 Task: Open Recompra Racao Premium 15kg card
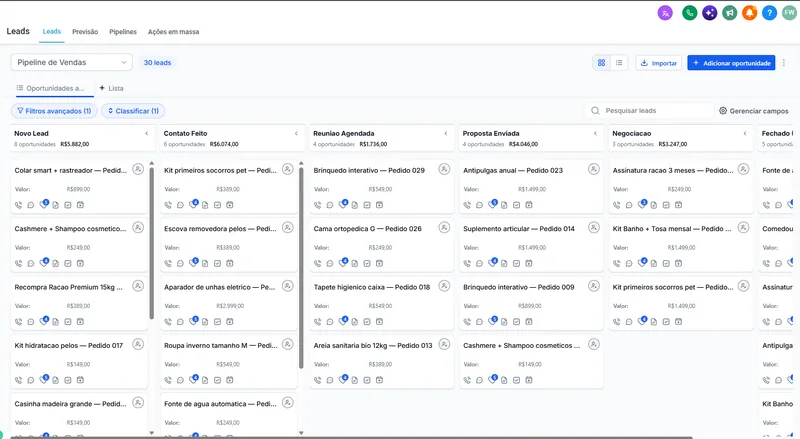pos(68,287)
